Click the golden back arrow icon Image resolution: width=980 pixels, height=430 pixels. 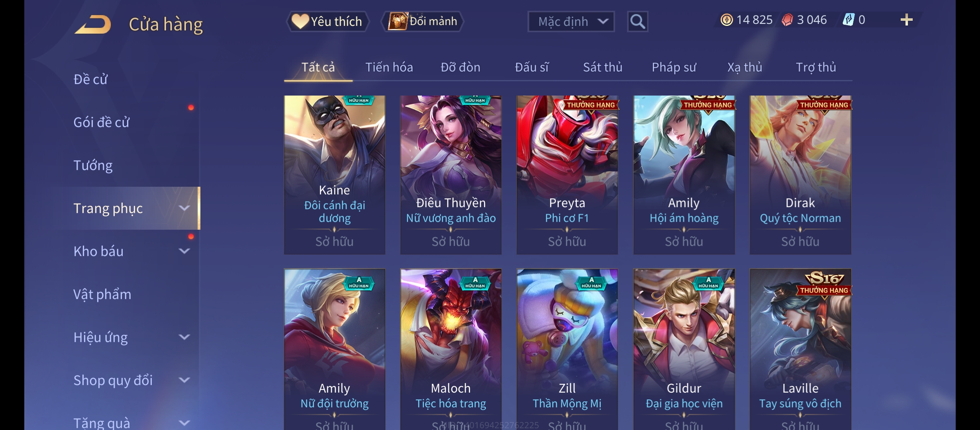coord(93,25)
